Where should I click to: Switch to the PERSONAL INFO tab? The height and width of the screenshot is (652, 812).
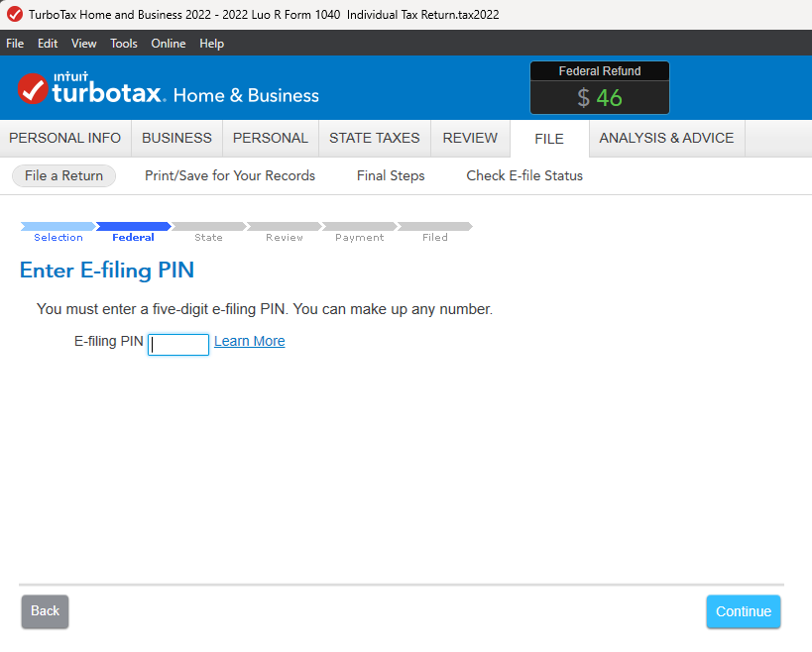click(65, 138)
